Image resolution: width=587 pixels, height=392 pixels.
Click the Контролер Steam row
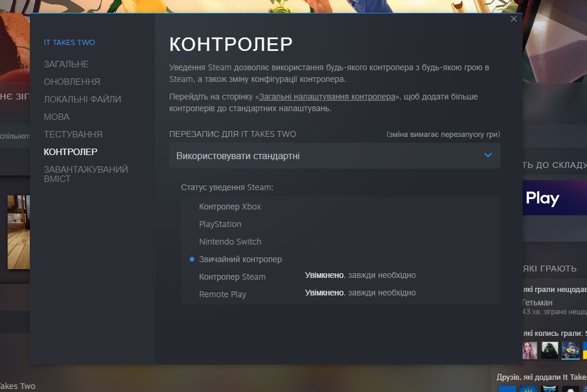340,277
